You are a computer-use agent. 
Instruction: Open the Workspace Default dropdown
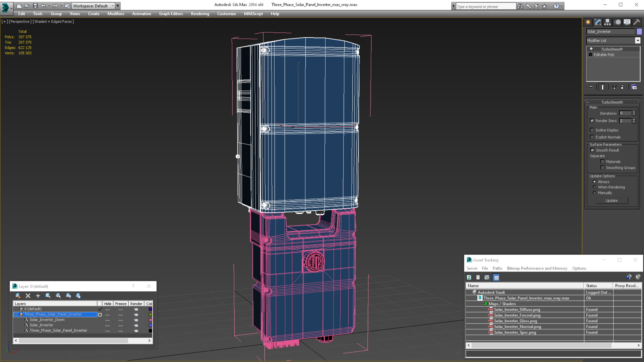(113, 6)
